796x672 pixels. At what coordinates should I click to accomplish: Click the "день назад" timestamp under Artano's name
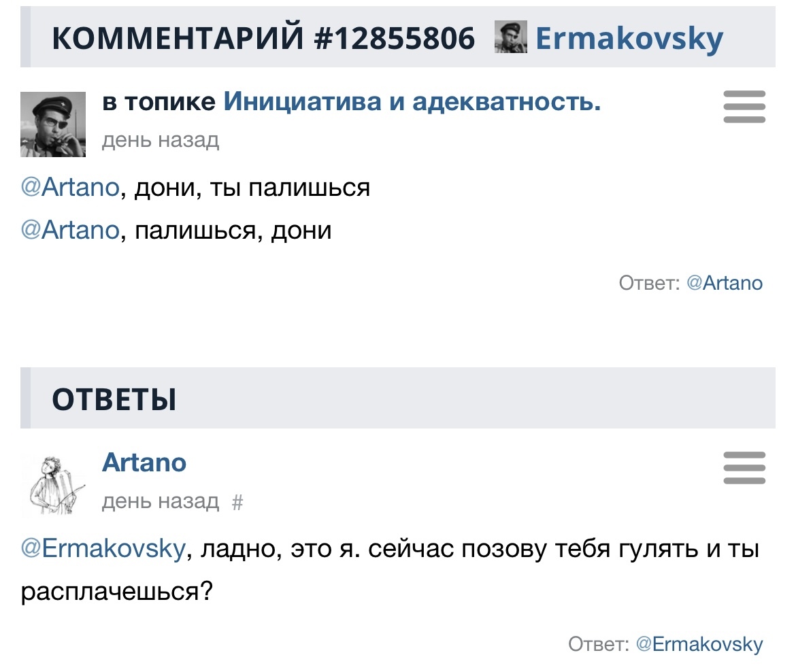click(161, 502)
